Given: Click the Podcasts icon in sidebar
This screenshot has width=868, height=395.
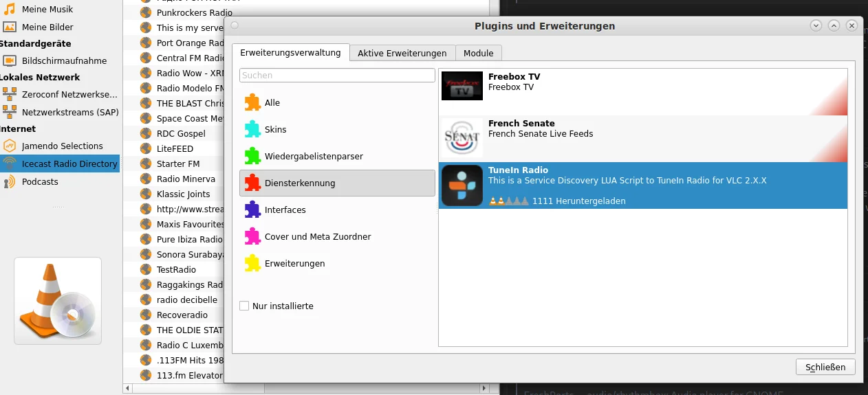Looking at the screenshot, I should 10,181.
